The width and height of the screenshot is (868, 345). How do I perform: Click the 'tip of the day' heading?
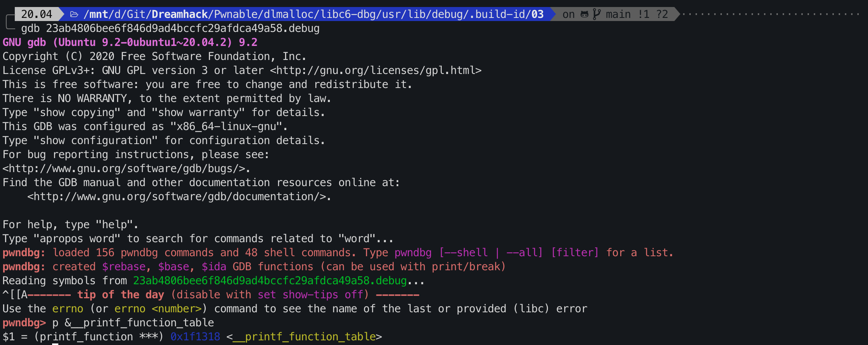121,295
